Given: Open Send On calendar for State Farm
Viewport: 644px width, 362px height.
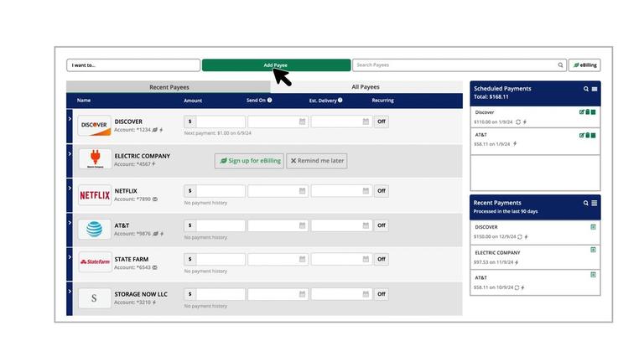Looking at the screenshot, I should tap(302, 259).
